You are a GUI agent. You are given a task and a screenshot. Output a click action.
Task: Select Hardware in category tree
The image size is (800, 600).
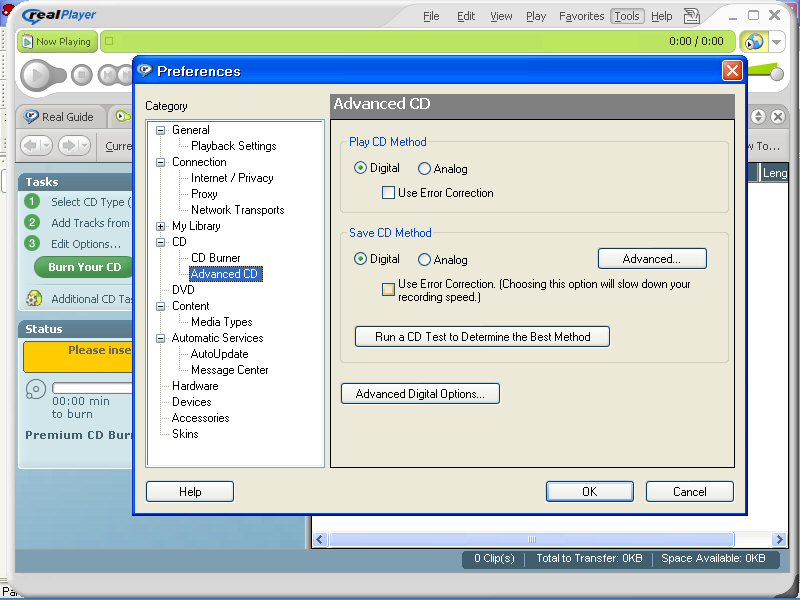pyautogui.click(x=195, y=386)
